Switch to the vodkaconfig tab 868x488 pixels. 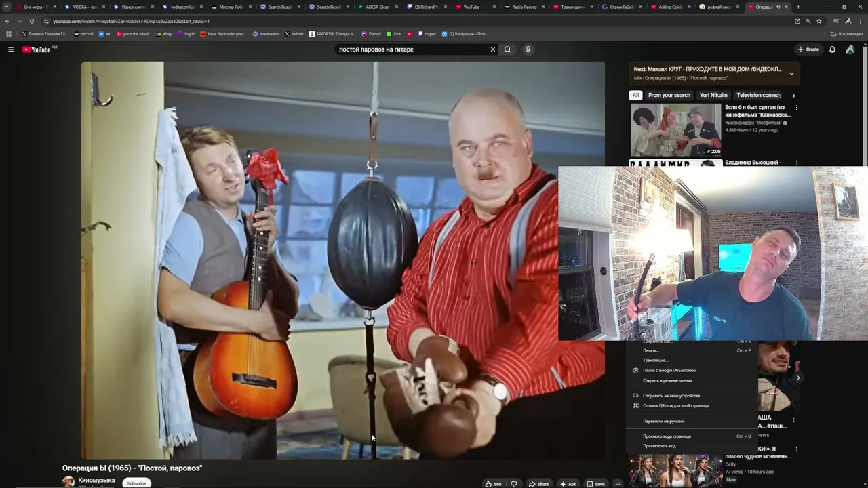[181, 7]
